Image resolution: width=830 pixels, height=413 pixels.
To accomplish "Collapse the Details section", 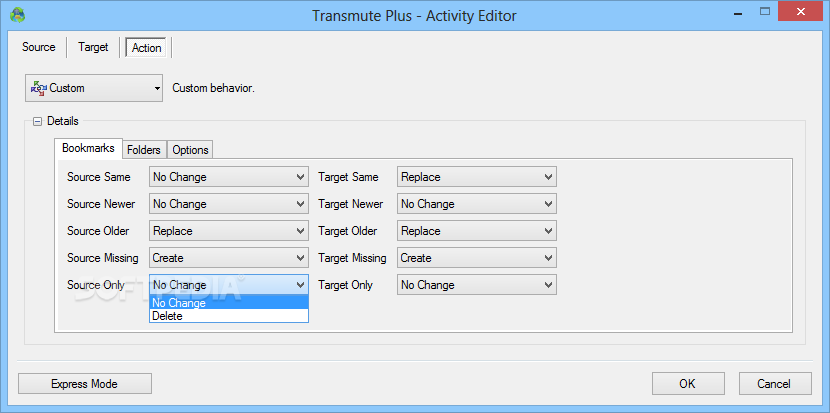I will click(37, 121).
